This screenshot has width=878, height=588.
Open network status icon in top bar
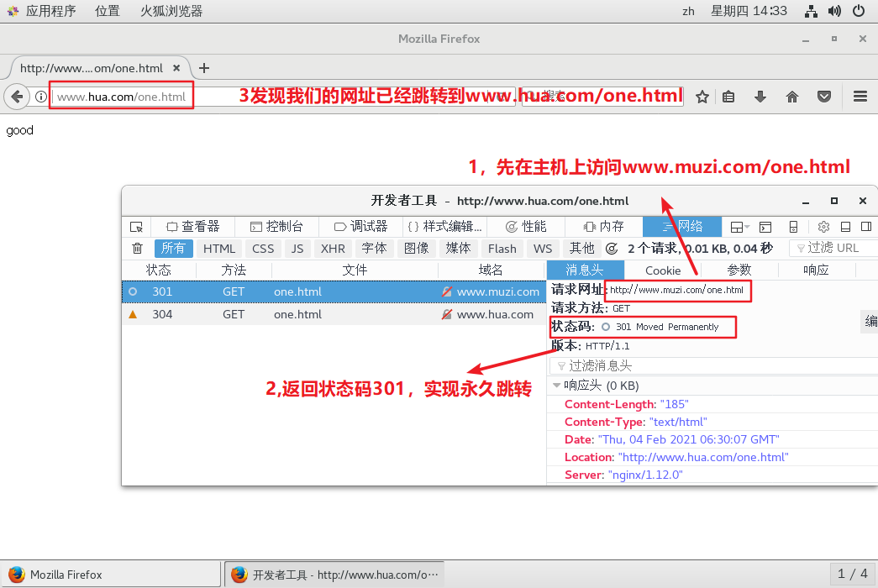click(x=811, y=11)
